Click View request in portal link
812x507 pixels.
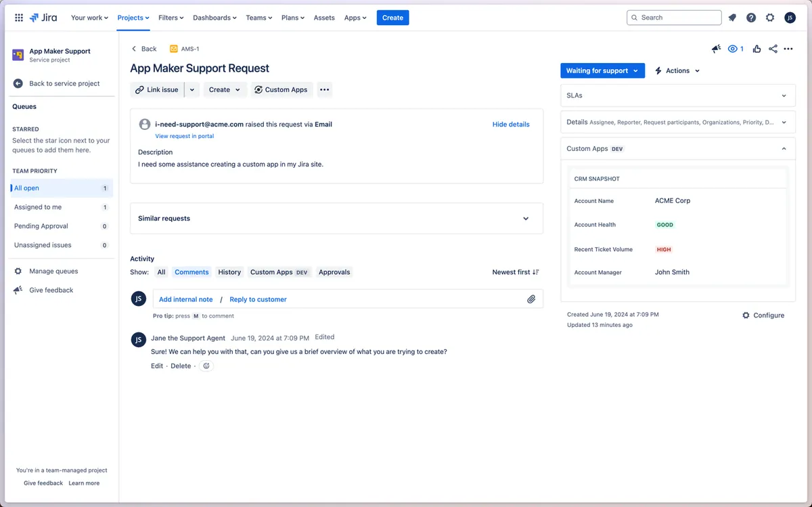[x=184, y=136]
